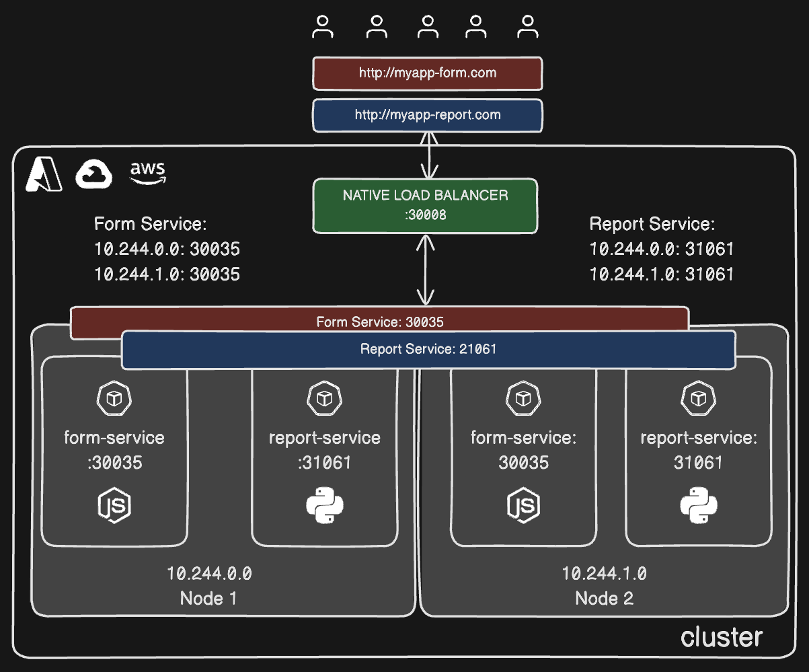Screen dimensions: 809x672
Task: Click the green Native Load Balancer box
Action: coord(426,205)
